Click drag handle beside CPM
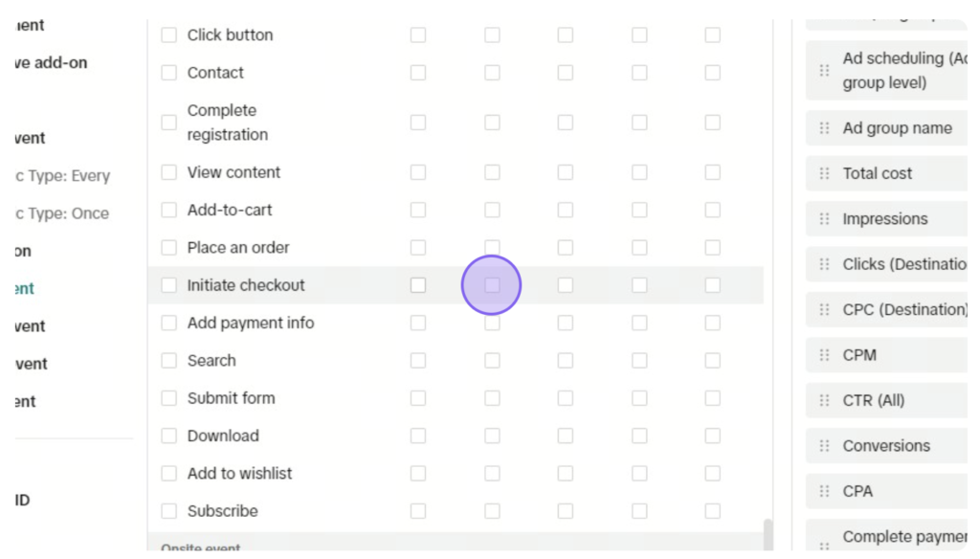980x559 pixels. click(824, 355)
